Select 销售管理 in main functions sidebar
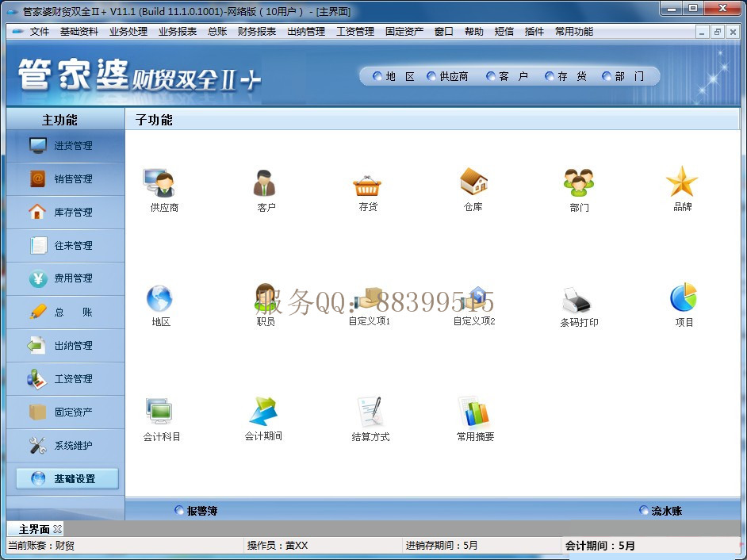747x560 pixels. (66, 178)
